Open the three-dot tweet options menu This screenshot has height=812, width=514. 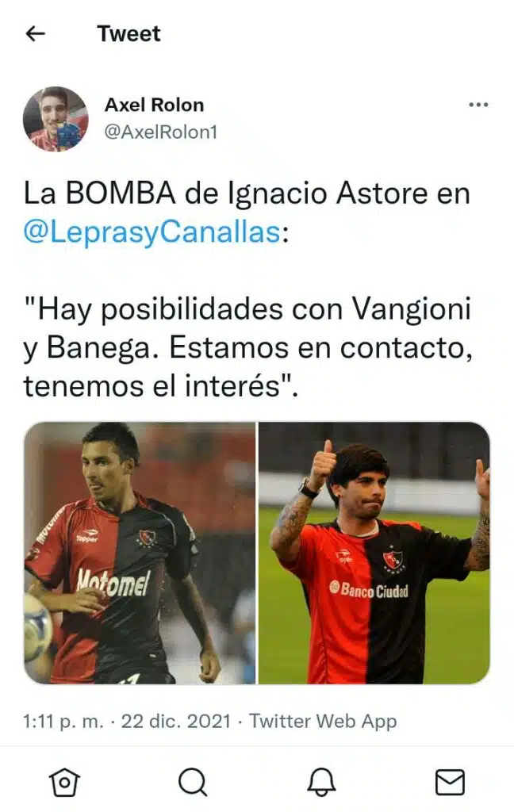pyautogui.click(x=478, y=105)
